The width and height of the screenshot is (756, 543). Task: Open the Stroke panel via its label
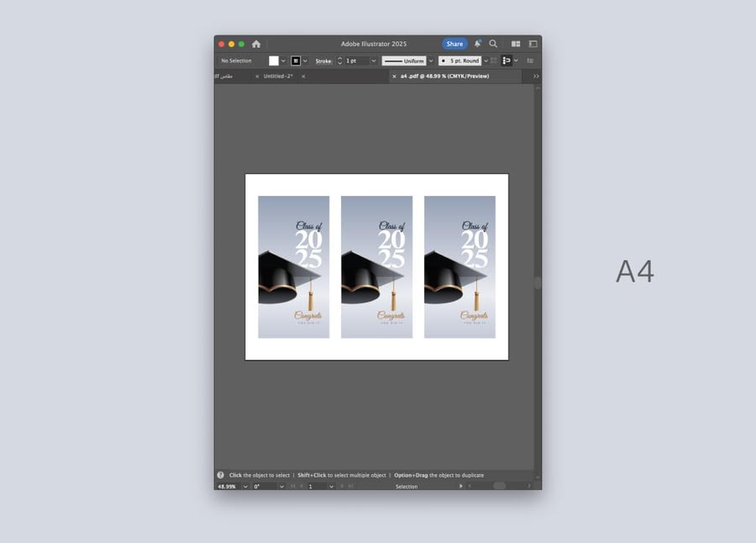click(x=323, y=61)
